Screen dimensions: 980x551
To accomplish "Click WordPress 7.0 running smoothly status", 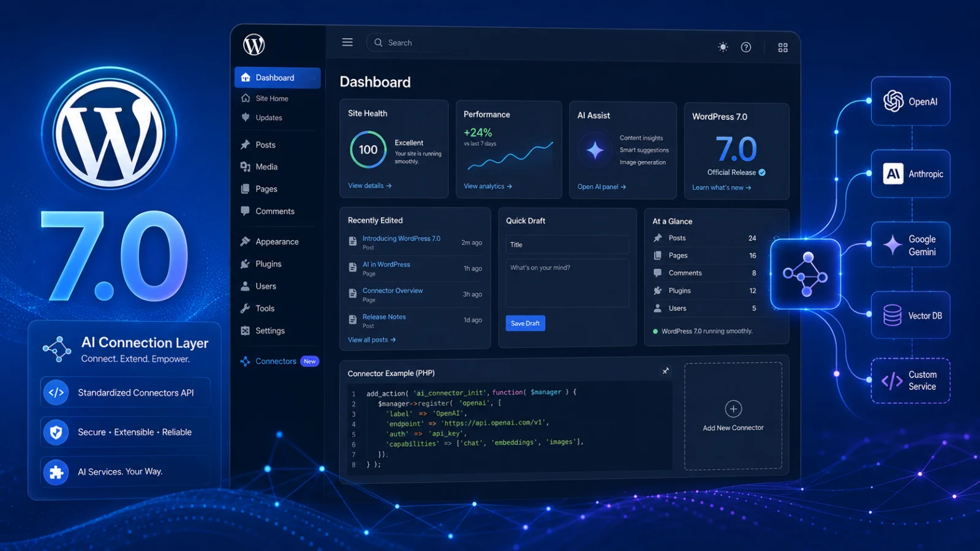I will coord(703,331).
